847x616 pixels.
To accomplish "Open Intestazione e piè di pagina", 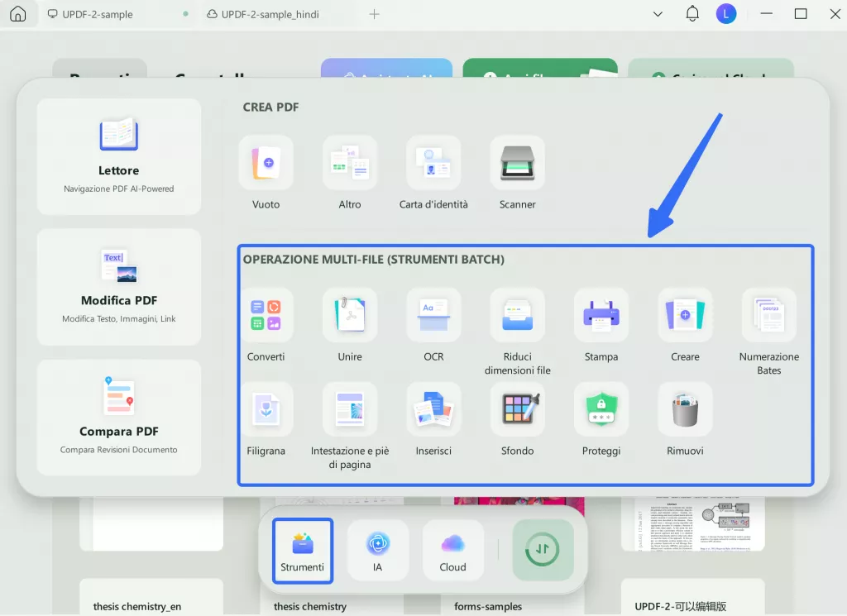I will [x=350, y=427].
